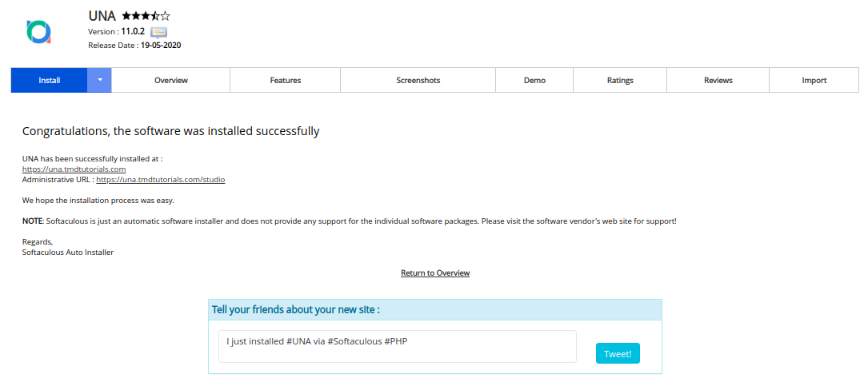Focus the tweet message text box
Screen dimensions: 868x390
coord(398,346)
